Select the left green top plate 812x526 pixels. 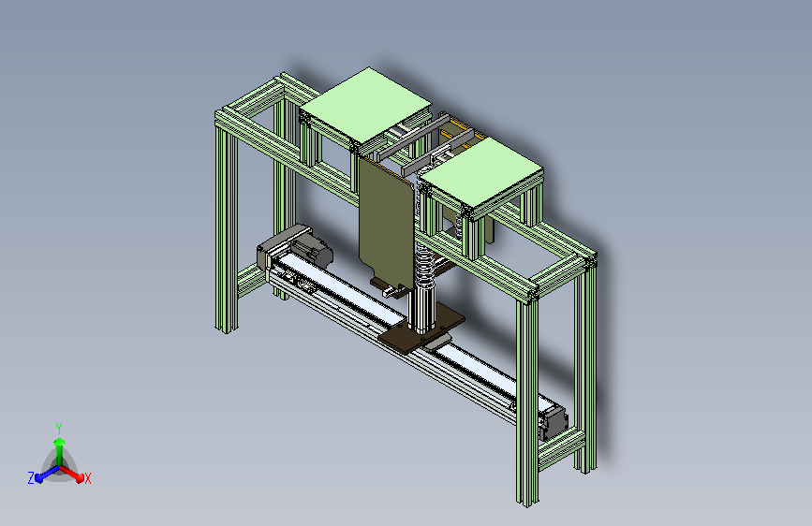pyautogui.click(x=366, y=105)
